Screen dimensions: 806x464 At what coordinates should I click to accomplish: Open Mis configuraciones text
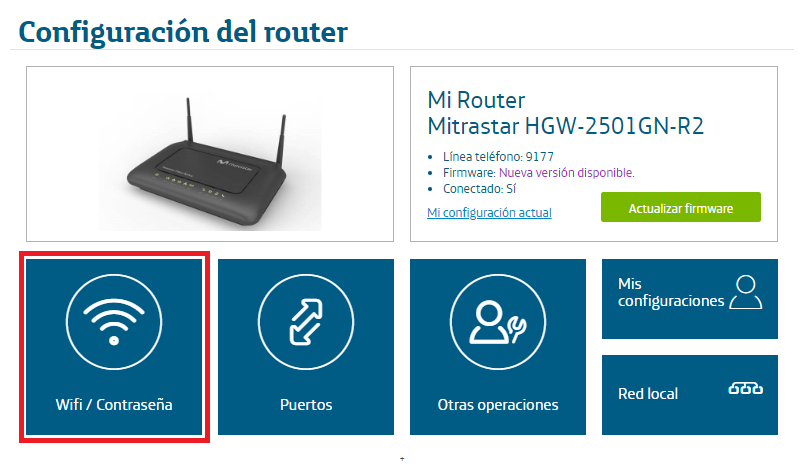point(671,292)
